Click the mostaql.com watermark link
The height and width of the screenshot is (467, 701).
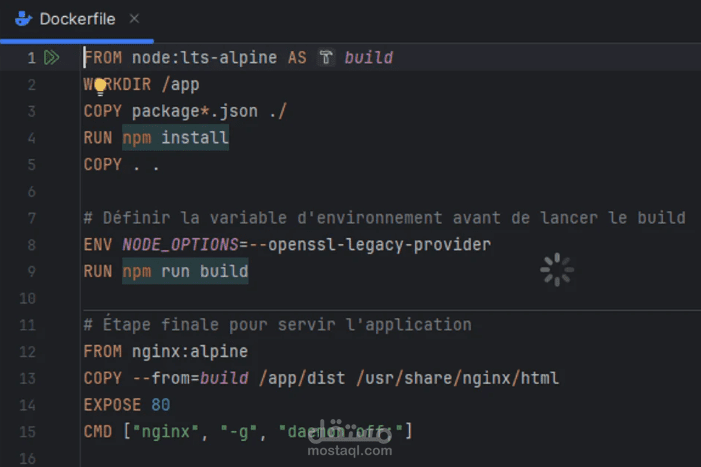pyautogui.click(x=351, y=451)
